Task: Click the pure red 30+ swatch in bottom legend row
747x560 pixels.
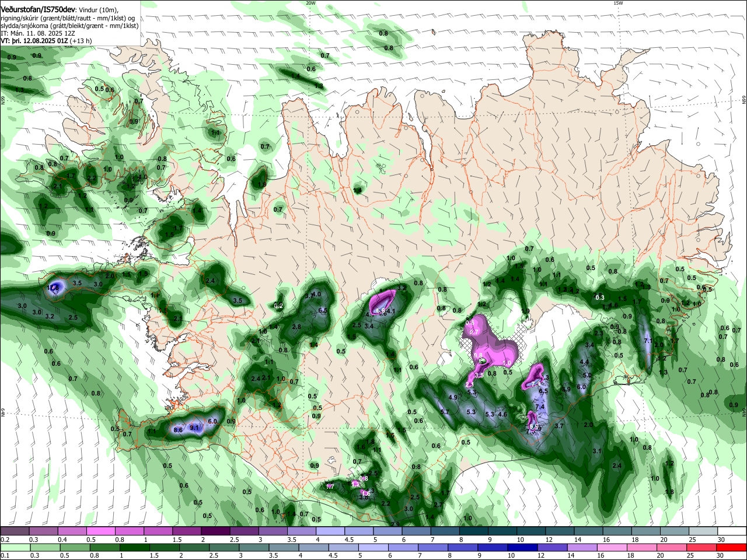Action: pos(732,547)
